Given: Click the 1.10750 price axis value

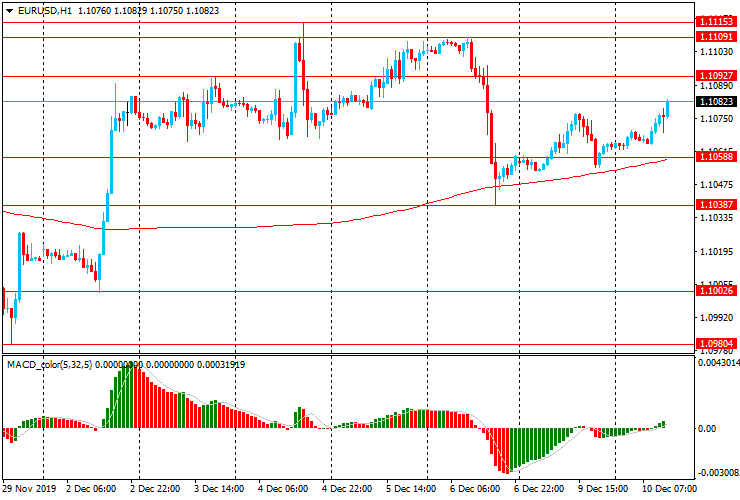Looking at the screenshot, I should [716, 119].
